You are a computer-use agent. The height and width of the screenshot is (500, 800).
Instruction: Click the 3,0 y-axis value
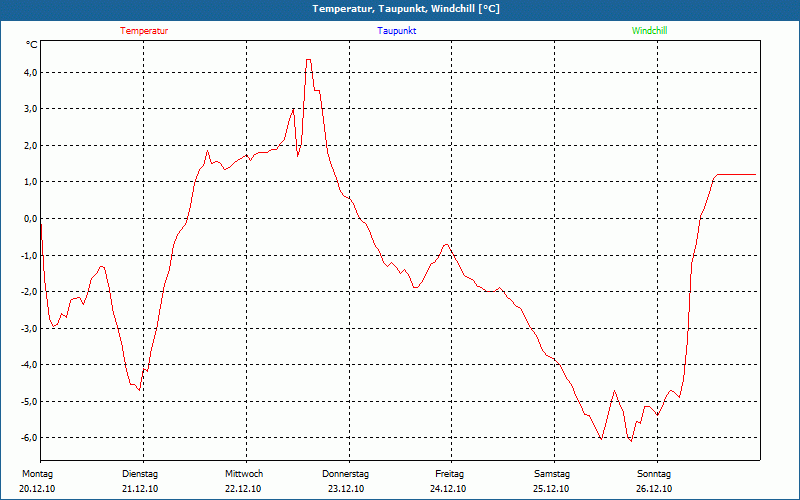tap(30, 109)
